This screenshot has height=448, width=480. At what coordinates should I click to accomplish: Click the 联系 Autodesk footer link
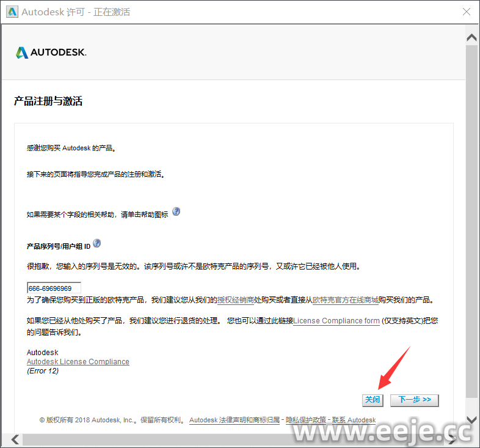354,420
